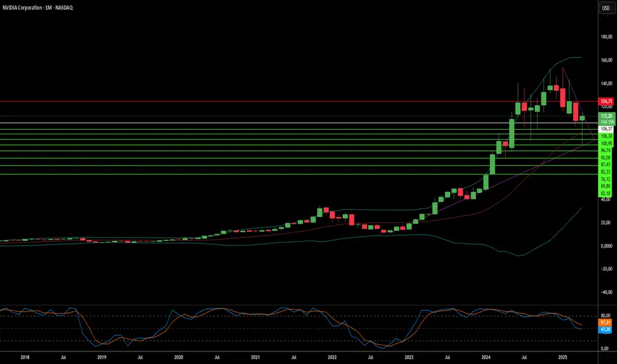Click the 0,00 tick on indicator scale
The height and width of the screenshot is (364, 617).
click(605, 349)
